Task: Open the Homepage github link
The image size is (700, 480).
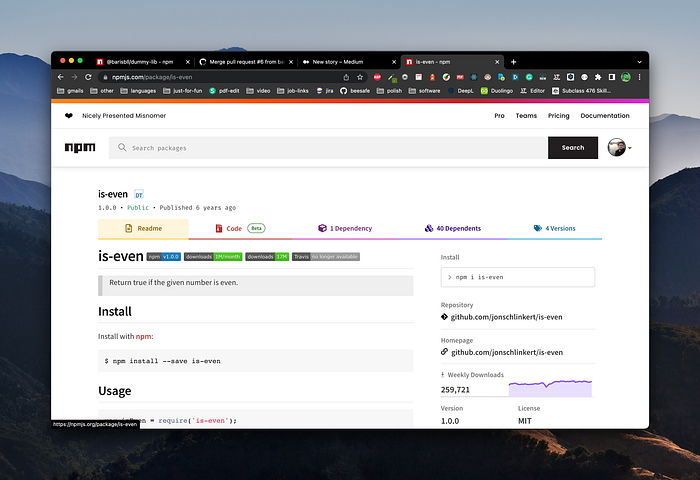Action: pyautogui.click(x=507, y=352)
